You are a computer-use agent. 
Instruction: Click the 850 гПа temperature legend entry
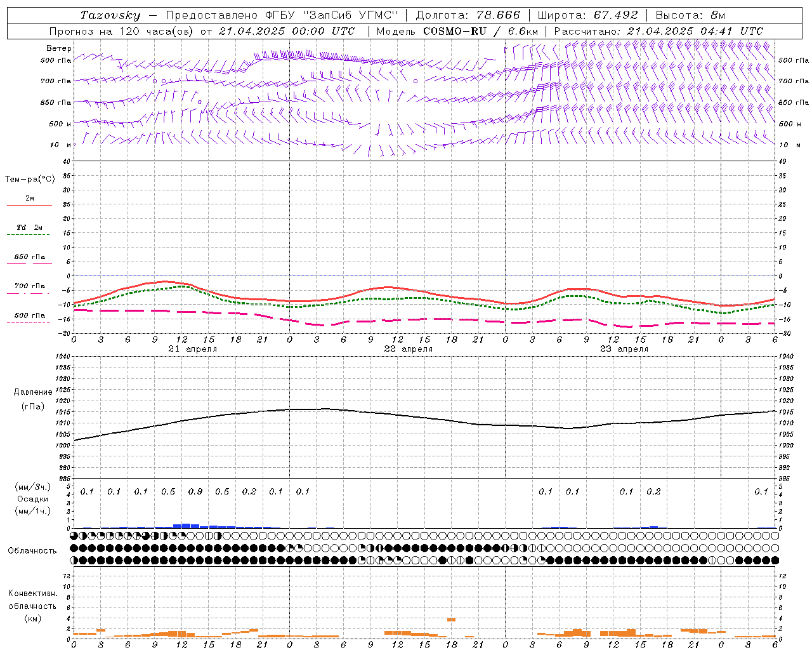point(29,258)
